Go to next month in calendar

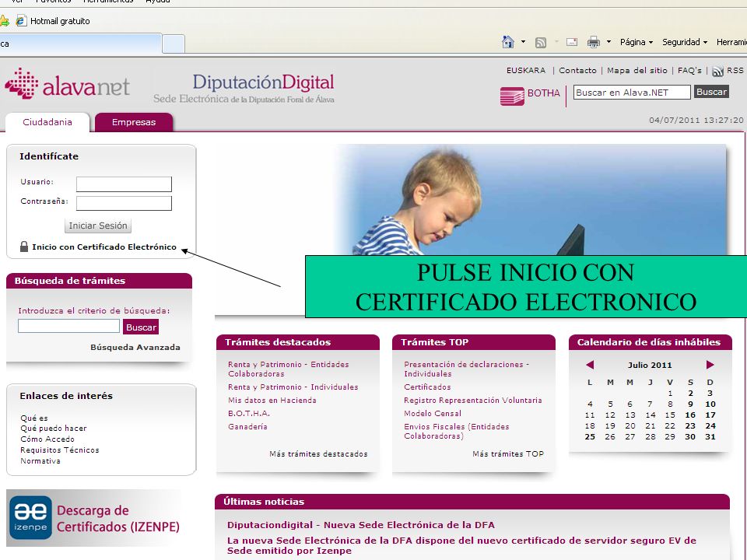tap(710, 365)
